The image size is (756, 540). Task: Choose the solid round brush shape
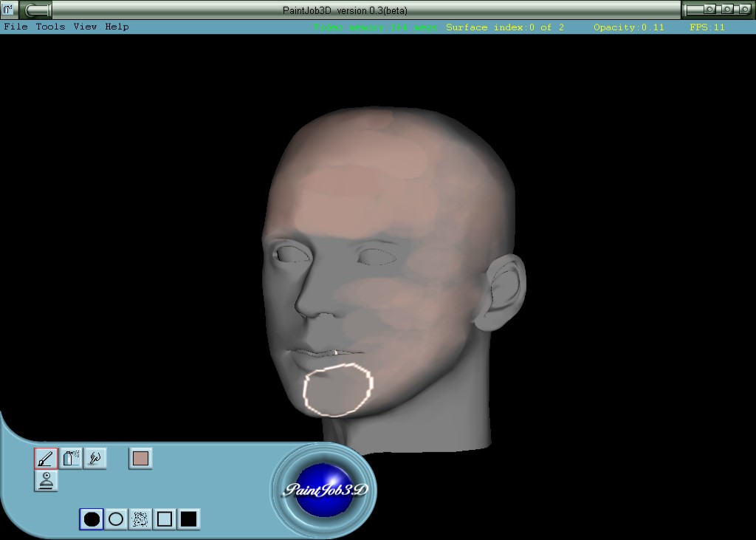click(x=92, y=519)
